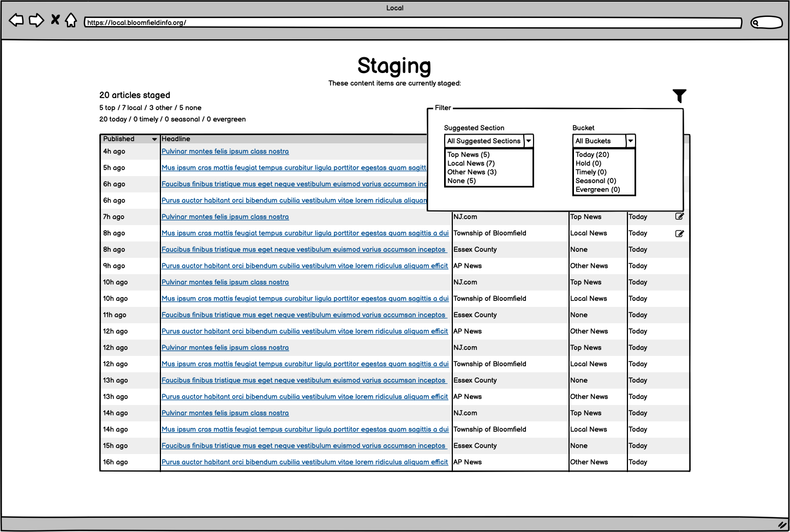This screenshot has width=790, height=532.
Task: Click the magnifier search icon in browser bar
Action: point(756,23)
